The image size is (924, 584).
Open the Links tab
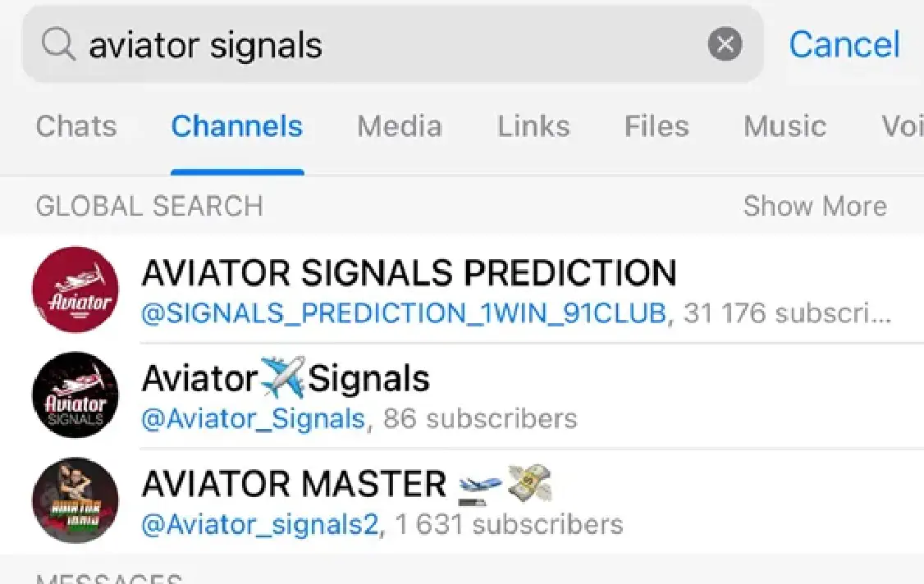[533, 127]
